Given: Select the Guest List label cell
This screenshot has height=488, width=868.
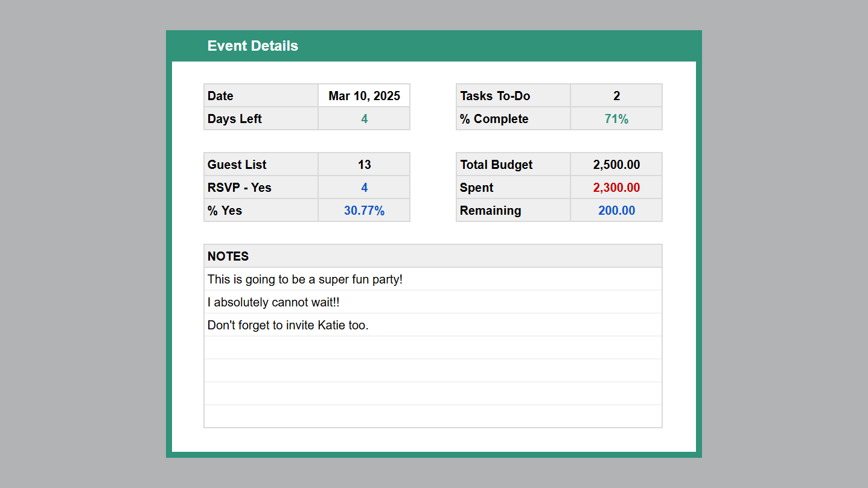Looking at the screenshot, I should (261, 164).
